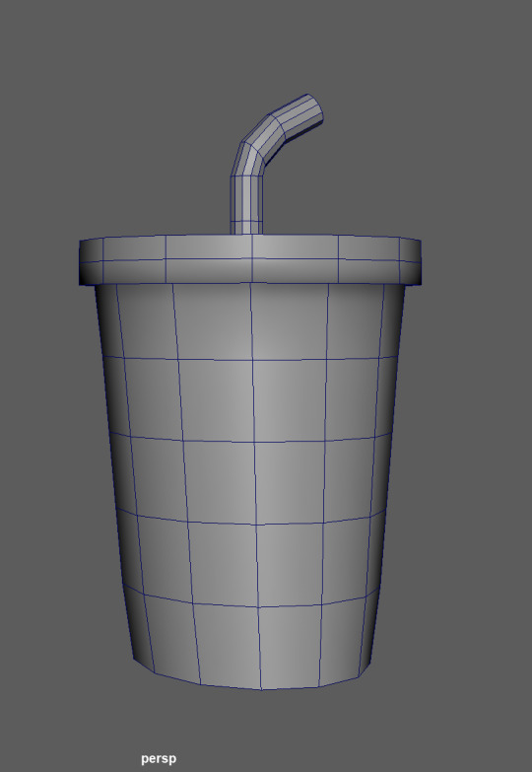Click the persp camera name label
The height and width of the screenshot is (772, 532).
coord(159,759)
